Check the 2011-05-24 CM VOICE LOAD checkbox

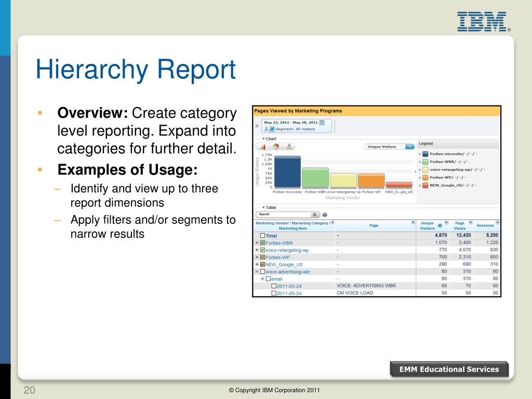coord(274,293)
